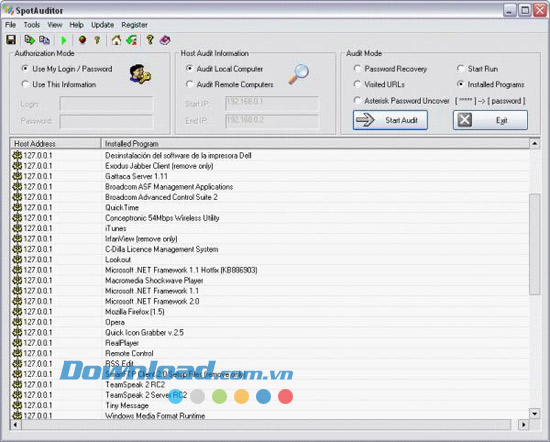This screenshot has height=442, width=550.
Task: Select the Mozilla Firefox (1.5) list row
Action: click(270, 312)
